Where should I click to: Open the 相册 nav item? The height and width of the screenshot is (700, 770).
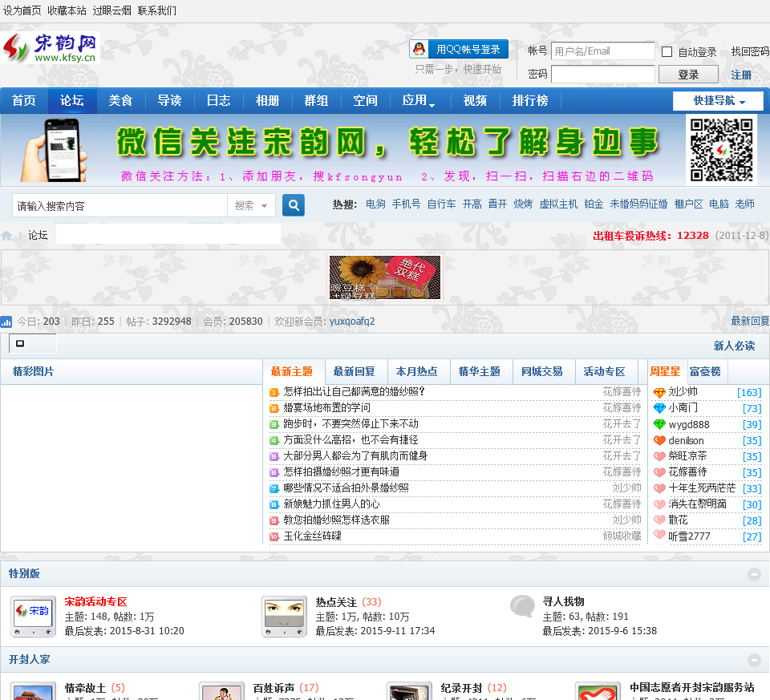268,101
